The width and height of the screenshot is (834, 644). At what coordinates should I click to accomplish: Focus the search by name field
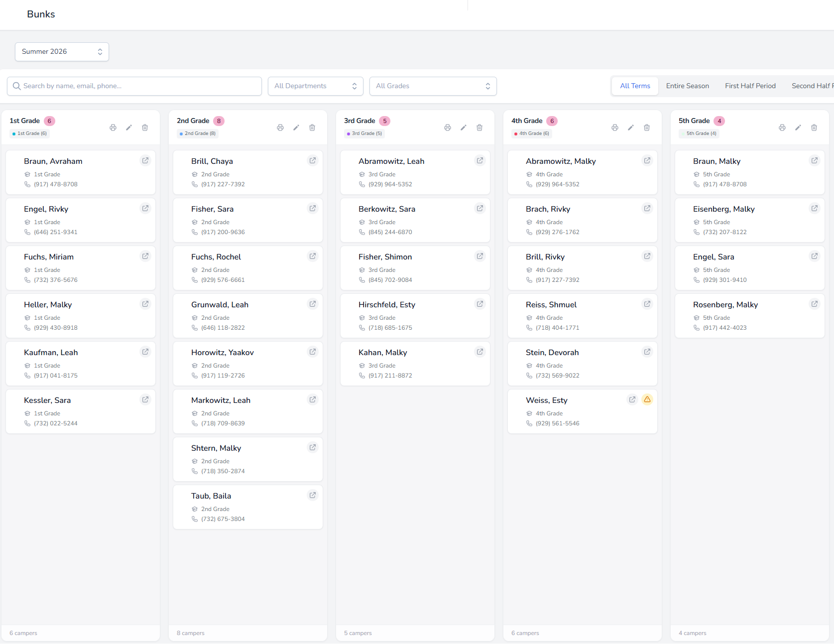click(134, 86)
